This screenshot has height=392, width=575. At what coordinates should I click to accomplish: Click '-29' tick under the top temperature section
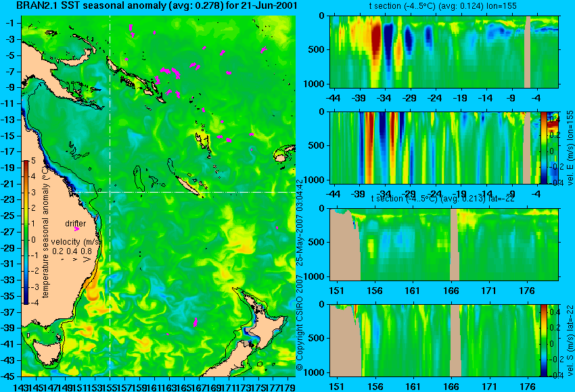pos(409,98)
